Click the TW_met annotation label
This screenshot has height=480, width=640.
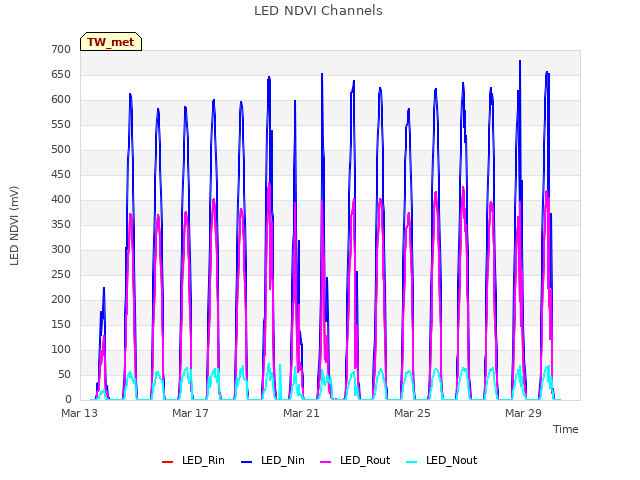[111, 42]
